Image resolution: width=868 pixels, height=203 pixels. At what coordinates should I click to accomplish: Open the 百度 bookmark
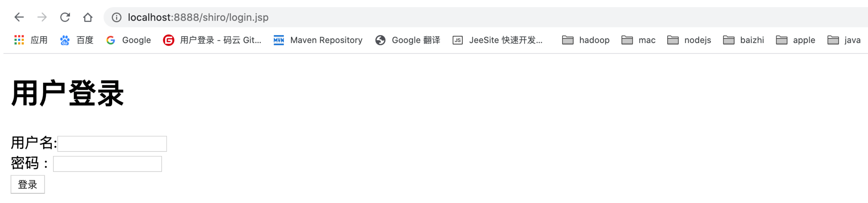(x=77, y=40)
